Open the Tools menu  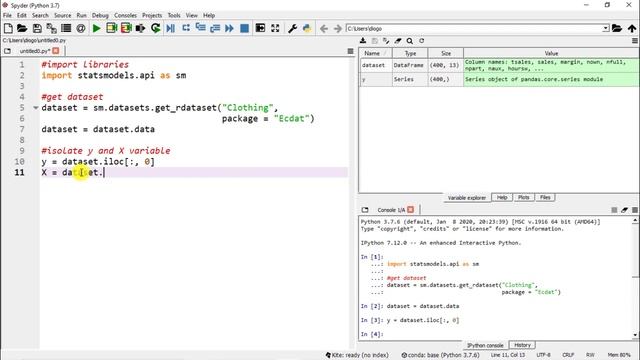point(174,15)
